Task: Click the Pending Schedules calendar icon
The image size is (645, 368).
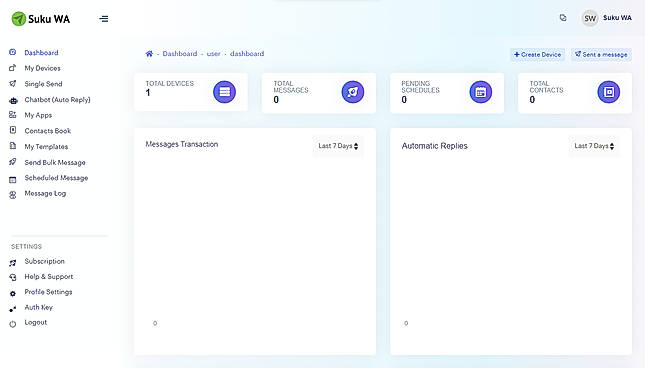Action: coord(480,92)
